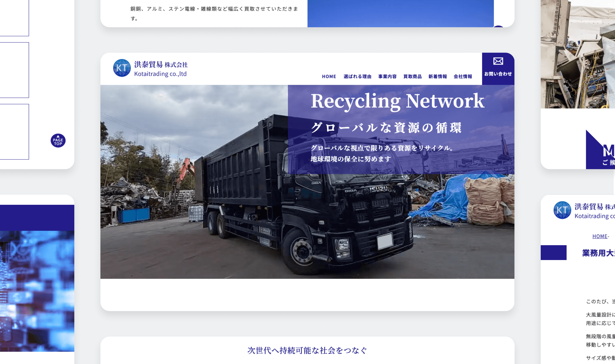Click the envelope icon on the contact button

(x=498, y=61)
